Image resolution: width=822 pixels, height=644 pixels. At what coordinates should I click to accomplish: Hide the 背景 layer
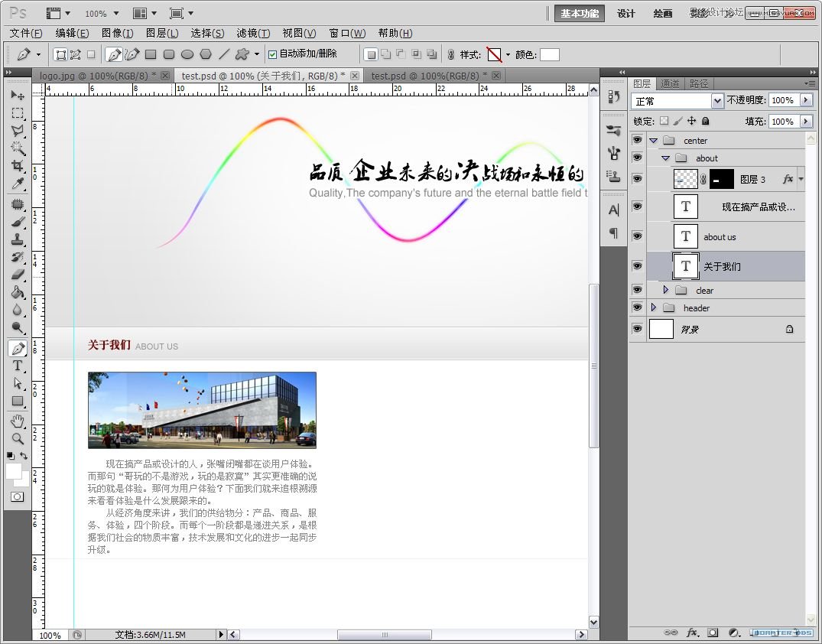click(637, 329)
